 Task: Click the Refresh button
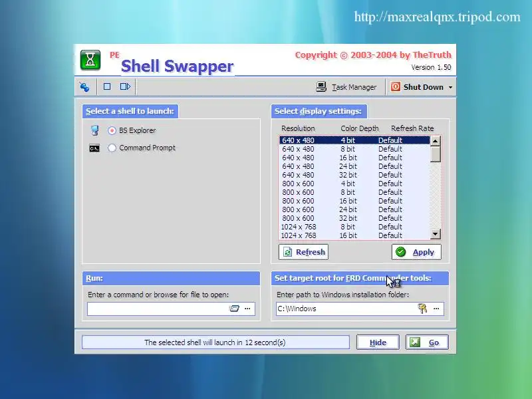pos(303,252)
